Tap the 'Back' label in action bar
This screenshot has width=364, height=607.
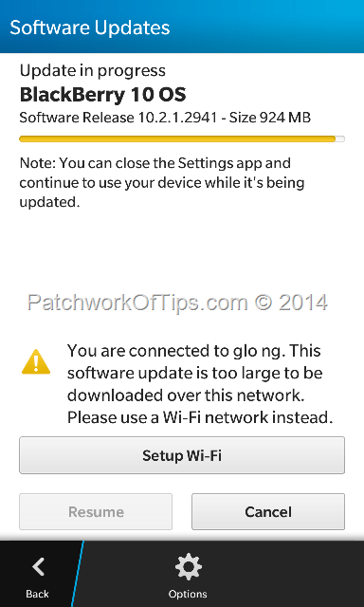37,594
